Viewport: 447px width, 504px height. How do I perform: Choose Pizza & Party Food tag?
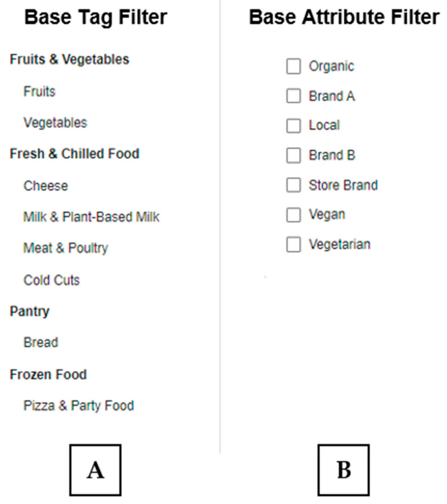pos(79,406)
